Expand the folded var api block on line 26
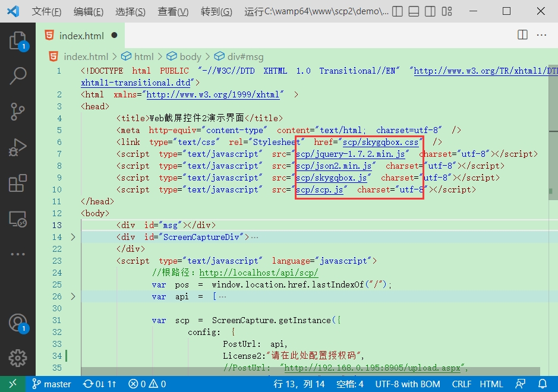The image size is (558, 392). pos(73,296)
